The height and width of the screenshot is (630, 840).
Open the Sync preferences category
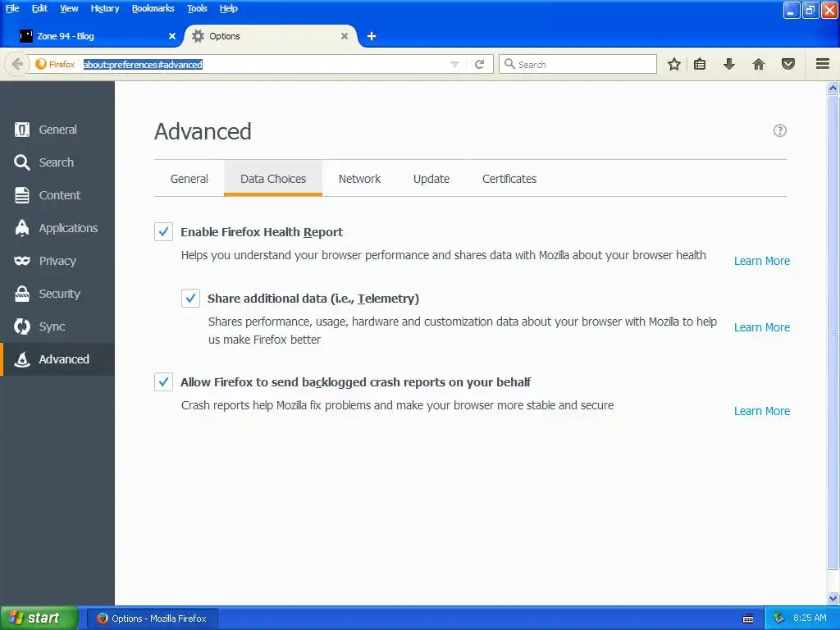pos(57,326)
